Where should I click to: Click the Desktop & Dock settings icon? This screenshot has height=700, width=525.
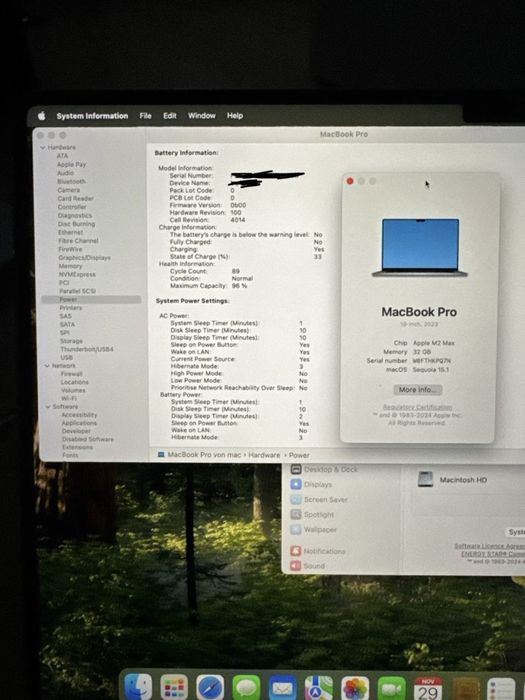[x=296, y=469]
